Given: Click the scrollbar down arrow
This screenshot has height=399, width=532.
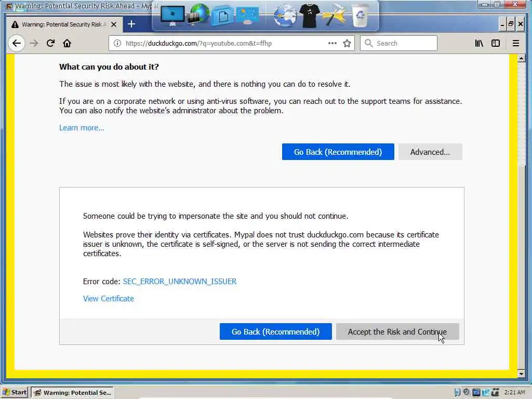Looking at the screenshot, I should [x=521, y=374].
